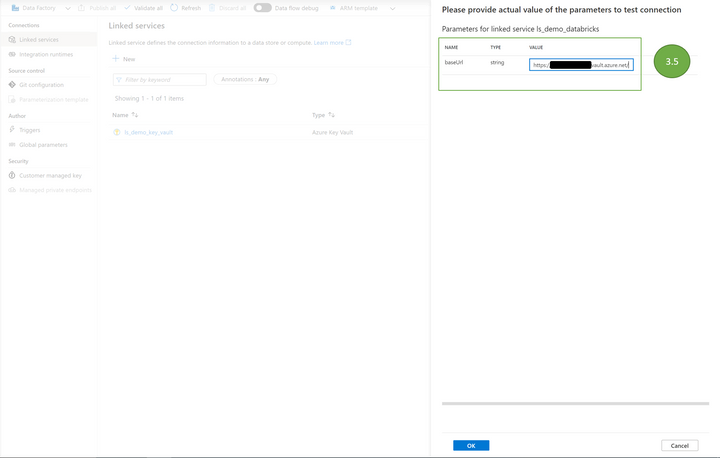Follow the Learn more link
Image resolution: width=720 pixels, height=458 pixels.
click(328, 43)
